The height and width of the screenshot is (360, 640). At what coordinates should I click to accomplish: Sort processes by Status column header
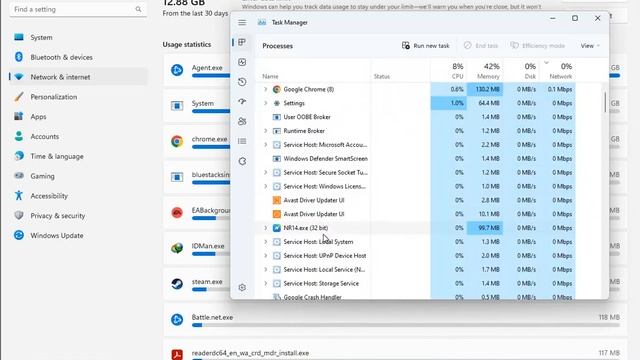click(400, 71)
